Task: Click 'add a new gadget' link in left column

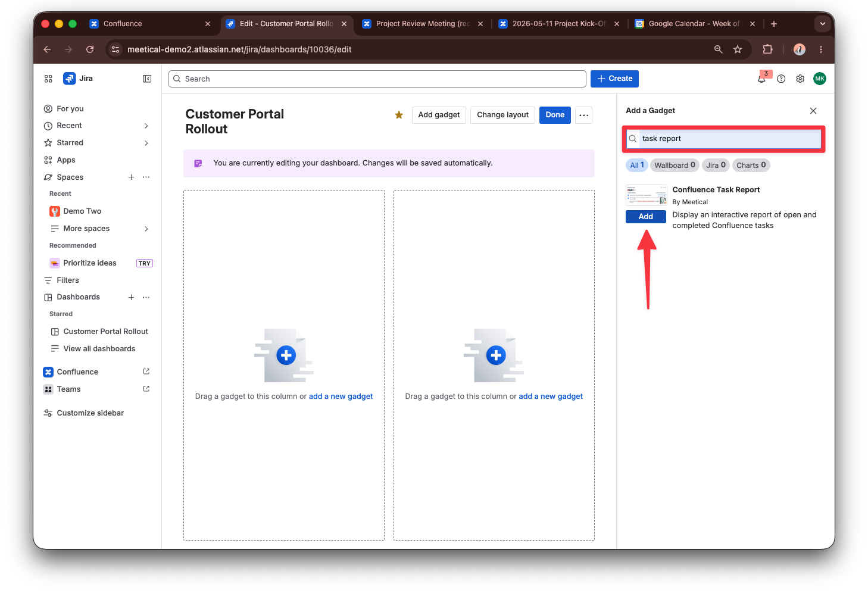Action: [x=341, y=397]
